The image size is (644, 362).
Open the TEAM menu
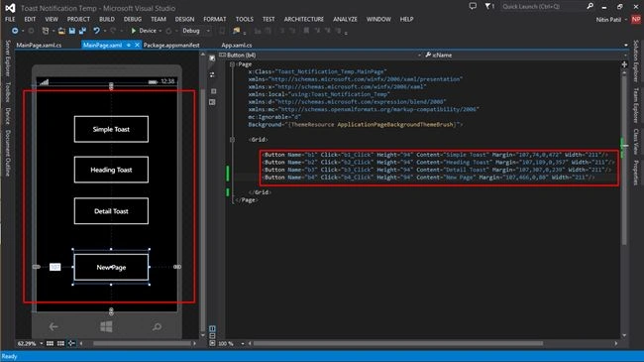pos(159,19)
